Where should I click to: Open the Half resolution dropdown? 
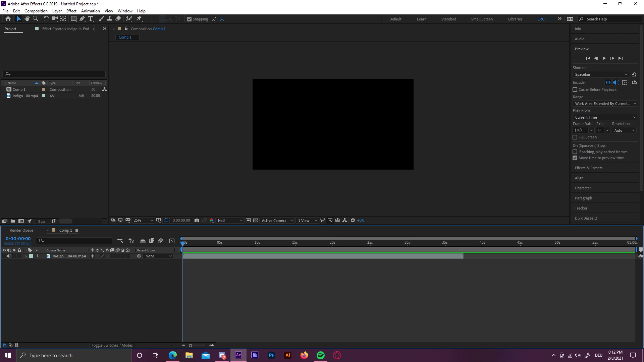230,221
